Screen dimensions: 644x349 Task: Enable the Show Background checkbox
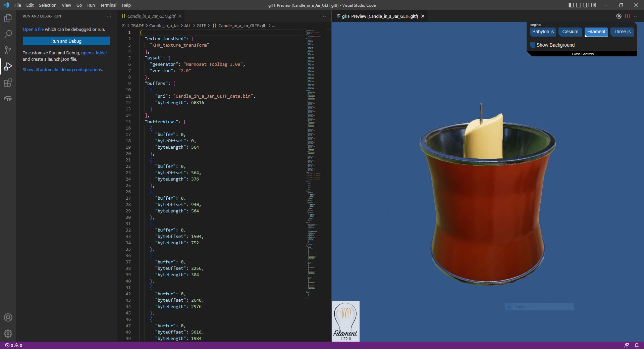click(533, 45)
